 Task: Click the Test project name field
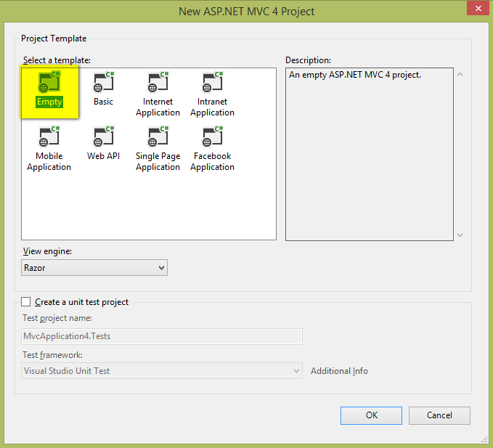point(162,336)
